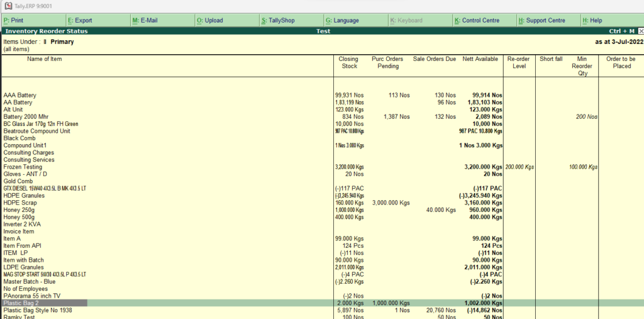Select the Consulting Charges item
The image size is (644, 319).
(x=29, y=152)
